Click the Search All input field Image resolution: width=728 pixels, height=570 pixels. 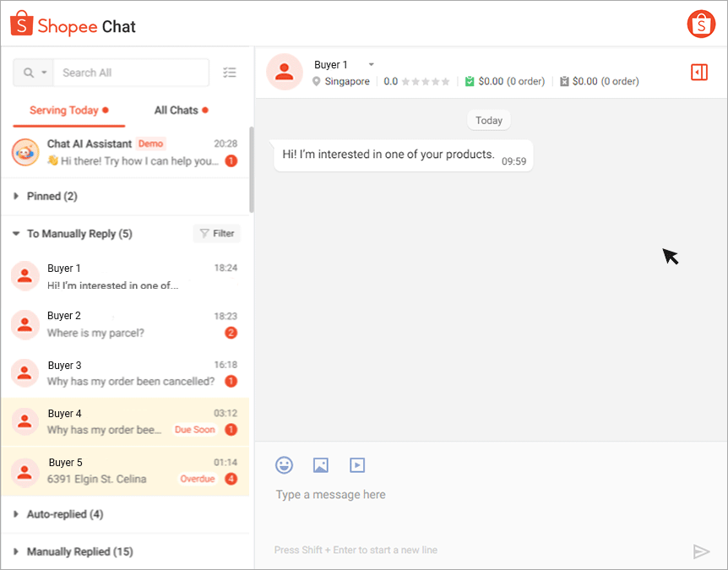pyautogui.click(x=131, y=73)
